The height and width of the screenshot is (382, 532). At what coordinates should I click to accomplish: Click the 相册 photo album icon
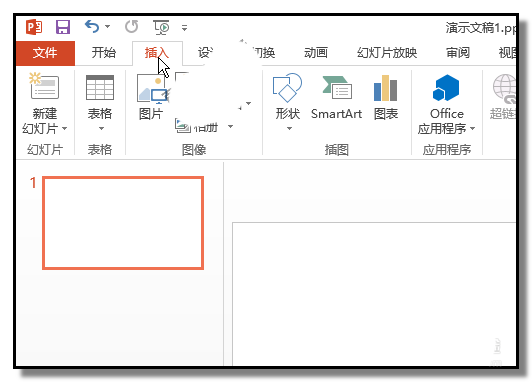pyautogui.click(x=183, y=126)
